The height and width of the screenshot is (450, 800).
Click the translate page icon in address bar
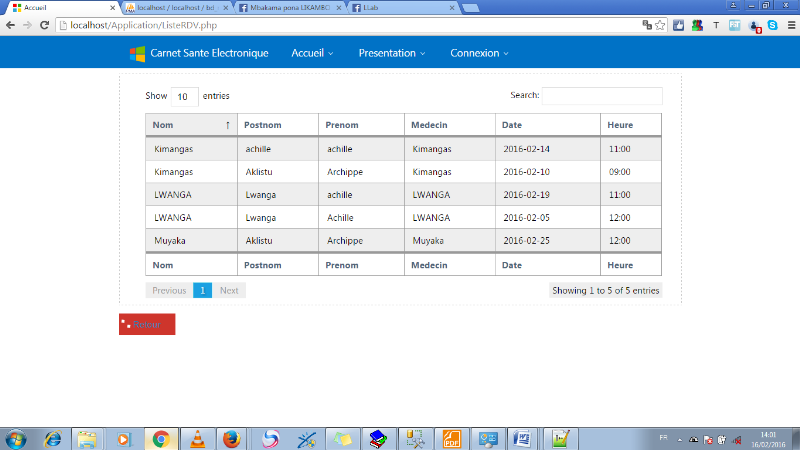(647, 25)
